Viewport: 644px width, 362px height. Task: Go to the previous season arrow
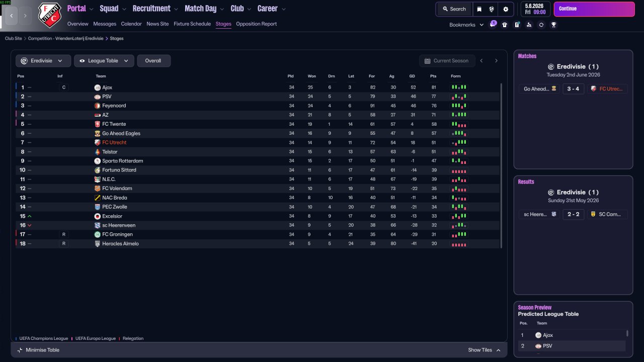481,61
